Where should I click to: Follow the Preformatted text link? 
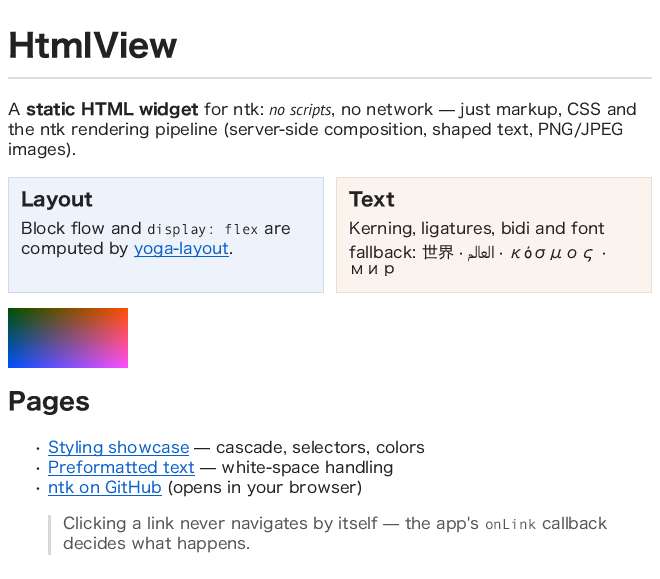[121, 467]
